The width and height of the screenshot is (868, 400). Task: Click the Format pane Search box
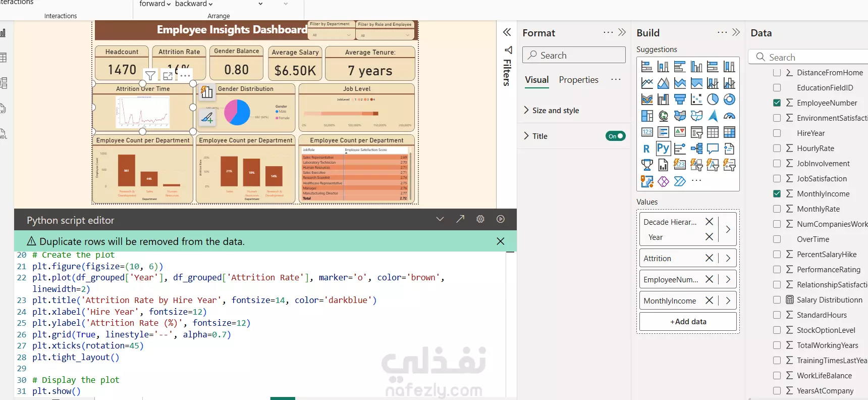click(x=574, y=55)
